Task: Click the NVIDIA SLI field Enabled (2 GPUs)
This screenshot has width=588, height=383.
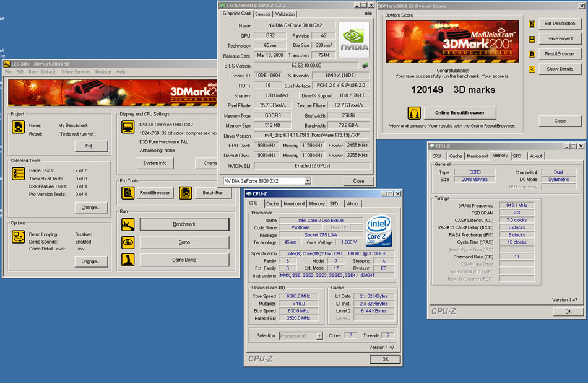Action: click(x=312, y=165)
